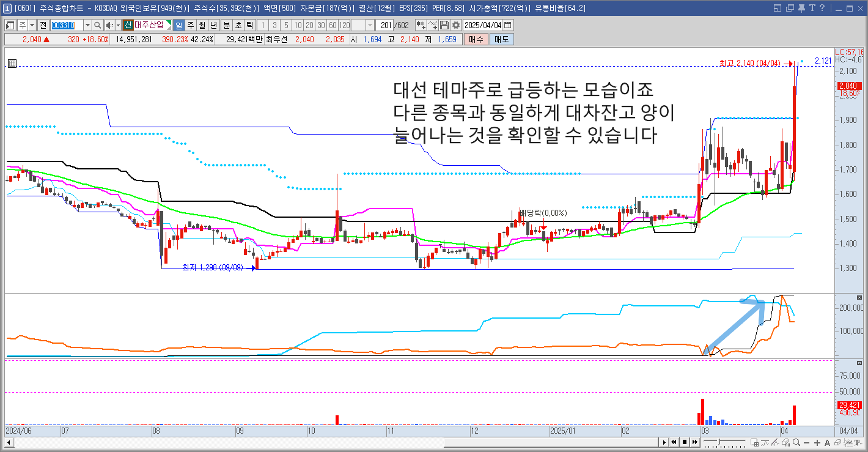Select the 3 interval button
The height and width of the screenshot is (452, 868).
274,25
